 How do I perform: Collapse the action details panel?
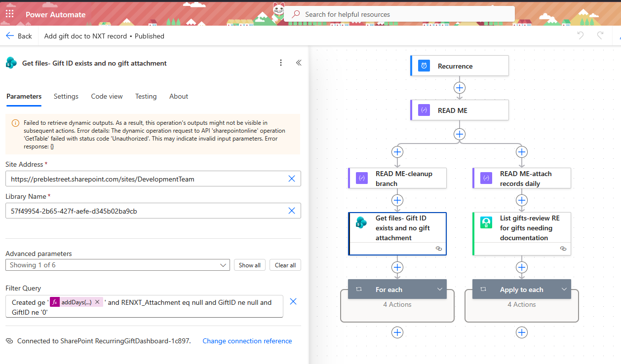click(299, 63)
